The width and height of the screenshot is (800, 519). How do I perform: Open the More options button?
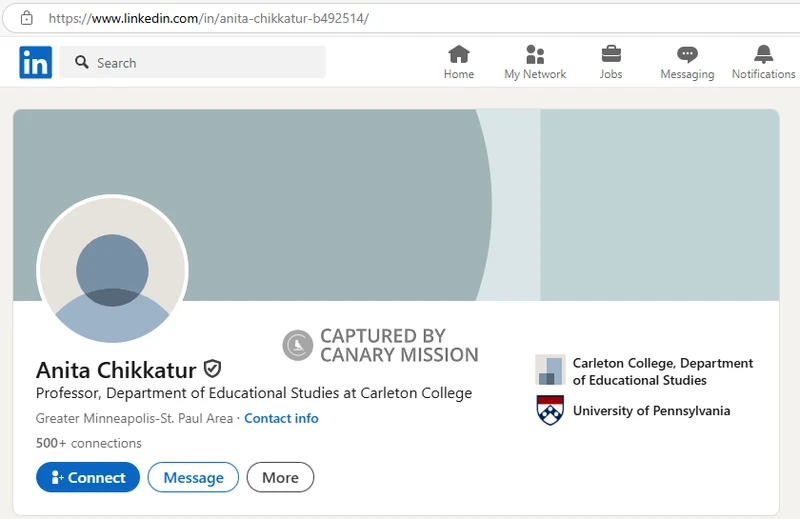(x=281, y=477)
